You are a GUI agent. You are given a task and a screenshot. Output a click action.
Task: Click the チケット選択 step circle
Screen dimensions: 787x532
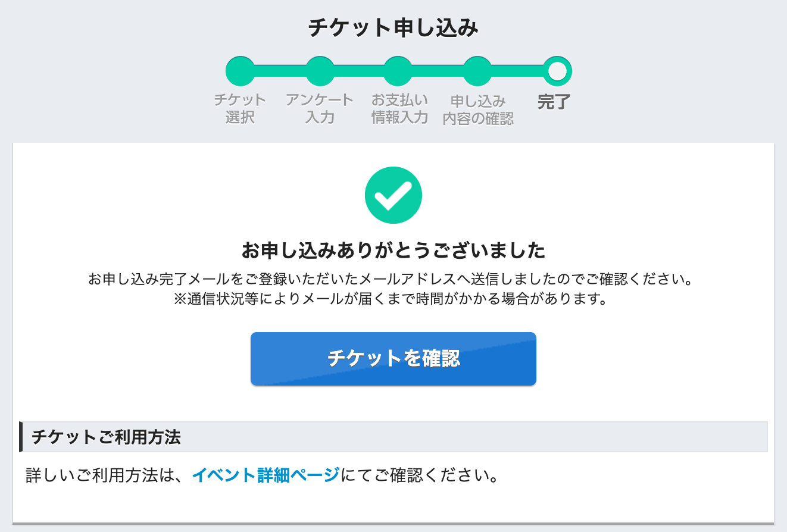[x=240, y=71]
